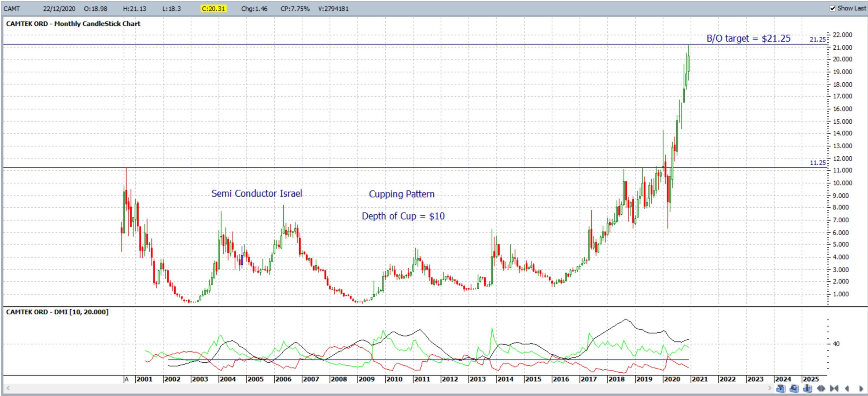This screenshot has width=868, height=396.
Task: Click the 2009 label on time axis
Action: coord(366,379)
